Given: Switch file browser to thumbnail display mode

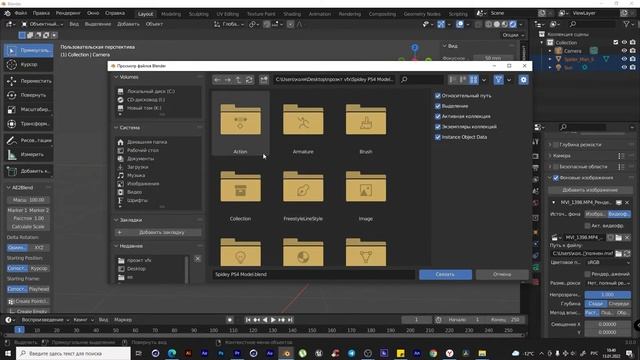Looking at the screenshot, I should tap(473, 80).
